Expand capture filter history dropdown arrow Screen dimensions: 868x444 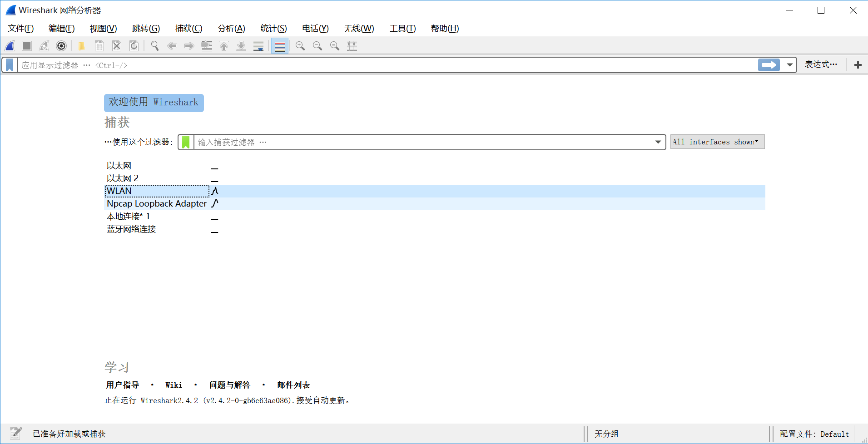tap(658, 142)
